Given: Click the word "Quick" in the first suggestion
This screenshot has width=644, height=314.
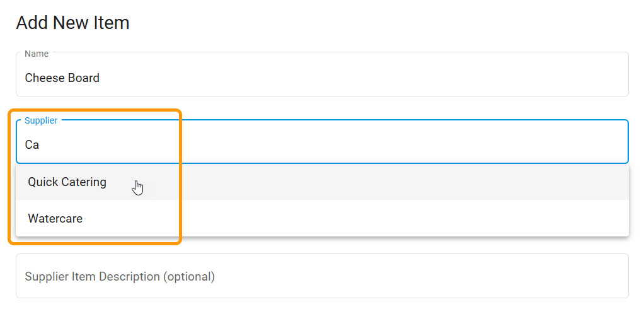Looking at the screenshot, I should (42, 182).
